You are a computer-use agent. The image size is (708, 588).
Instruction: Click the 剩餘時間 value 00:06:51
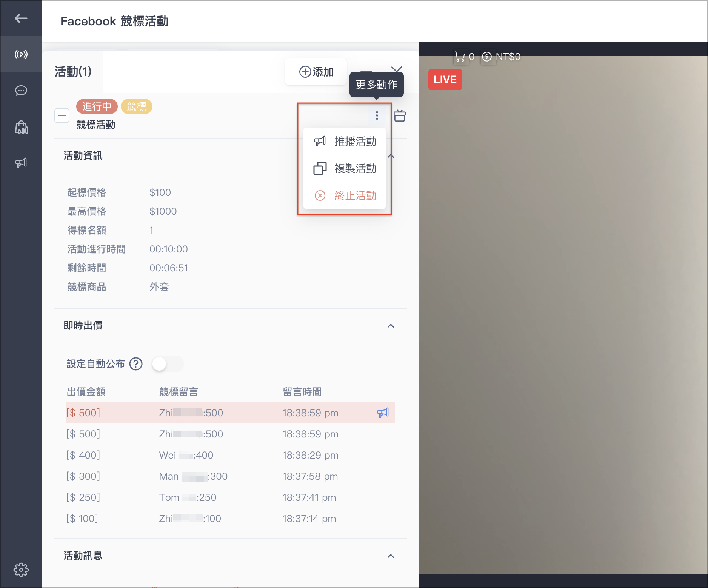(x=169, y=268)
